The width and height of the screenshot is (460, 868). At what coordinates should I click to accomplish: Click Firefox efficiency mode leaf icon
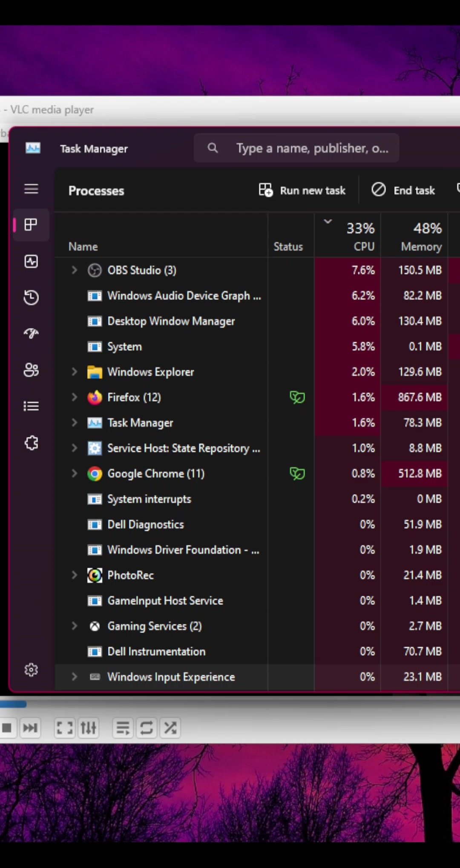297,397
